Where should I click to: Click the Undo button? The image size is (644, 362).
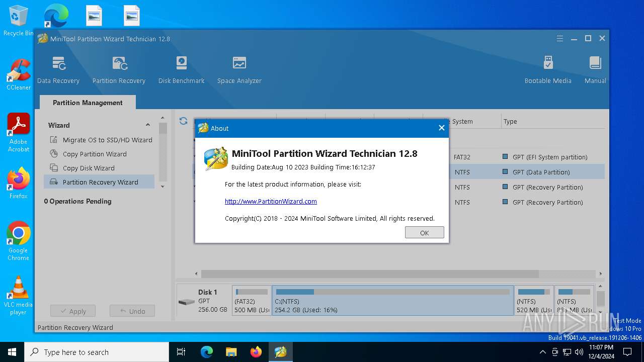pos(132,311)
